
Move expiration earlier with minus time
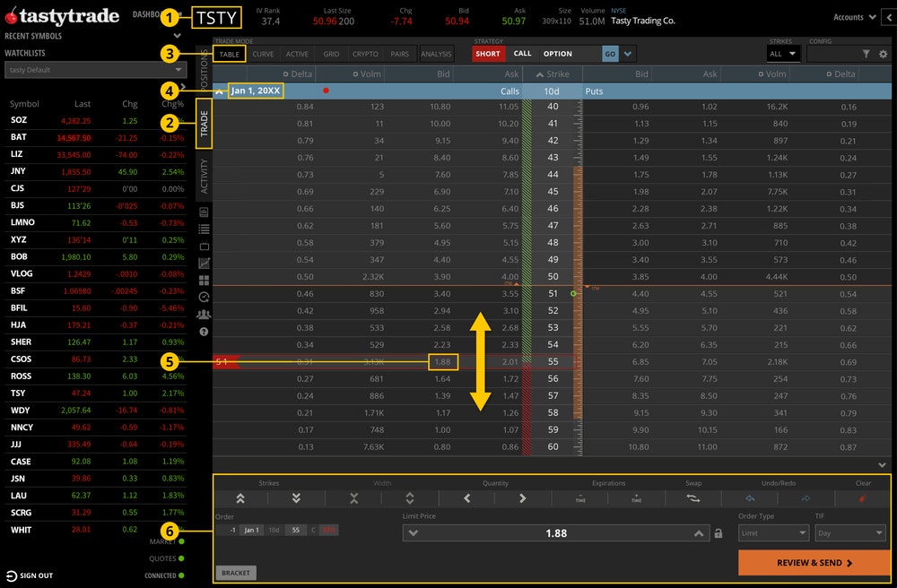[x=580, y=498]
